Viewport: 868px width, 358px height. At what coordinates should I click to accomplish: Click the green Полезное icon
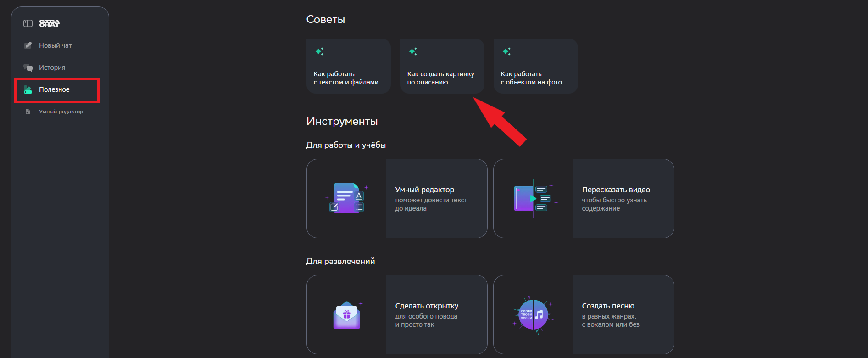pyautogui.click(x=28, y=89)
